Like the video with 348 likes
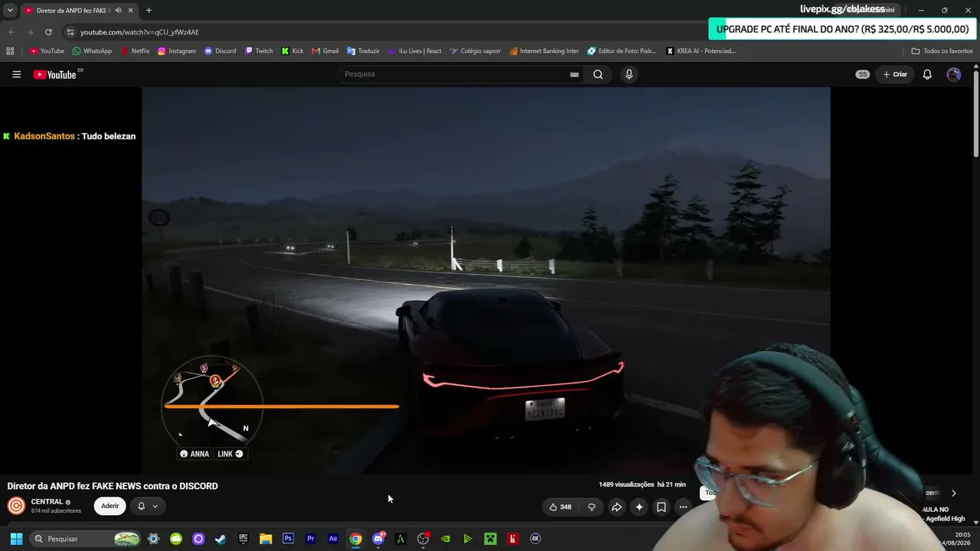980x551 pixels. (560, 507)
